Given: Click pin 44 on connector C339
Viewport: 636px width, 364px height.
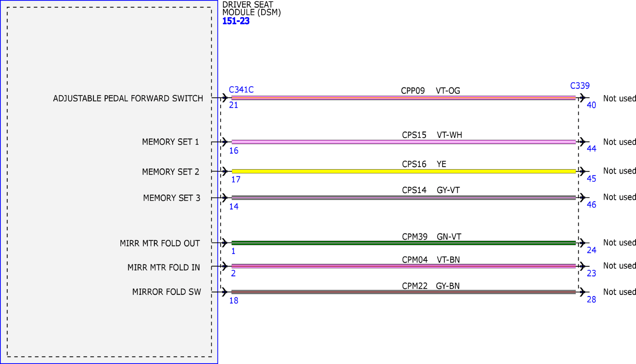Looking at the screenshot, I should pyautogui.click(x=592, y=149).
